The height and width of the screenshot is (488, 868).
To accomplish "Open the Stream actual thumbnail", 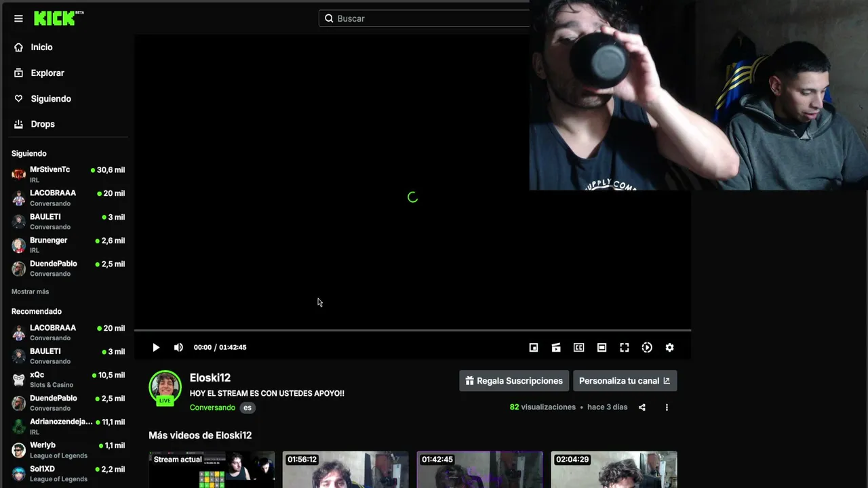I will point(212,470).
